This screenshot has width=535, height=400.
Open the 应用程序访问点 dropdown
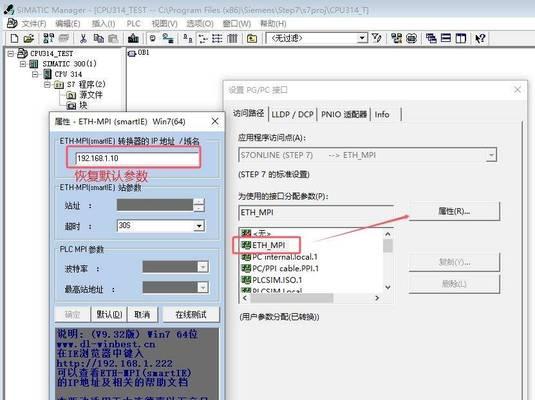[491, 155]
